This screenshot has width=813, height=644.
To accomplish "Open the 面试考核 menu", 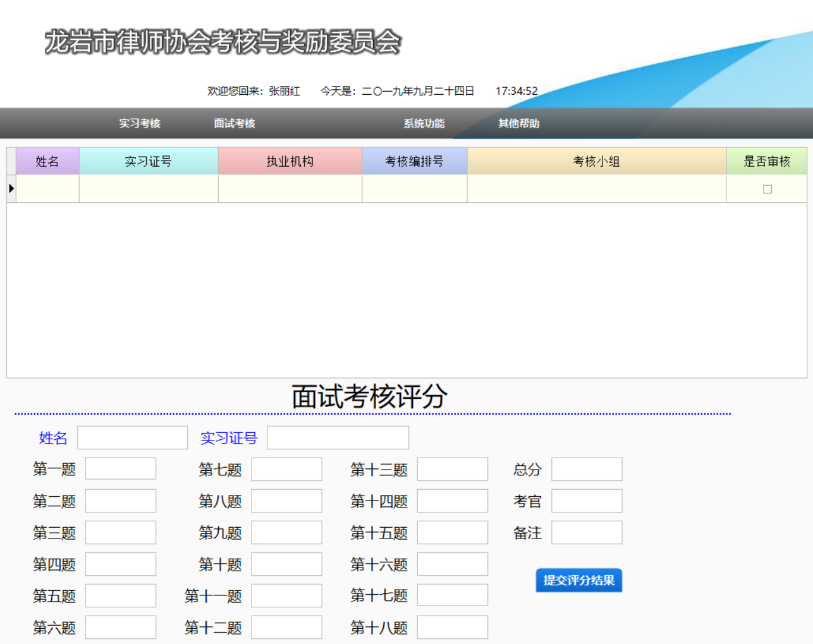I will click(x=235, y=123).
